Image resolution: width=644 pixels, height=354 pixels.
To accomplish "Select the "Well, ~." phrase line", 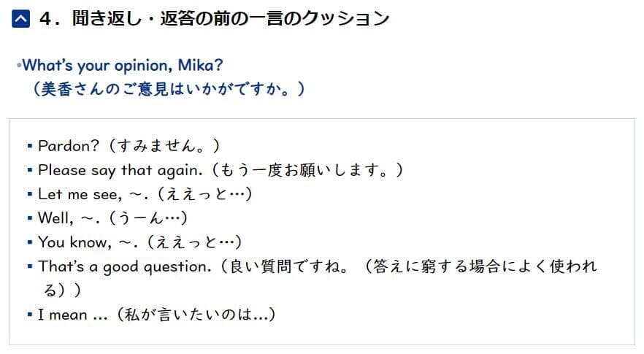I will point(112,218).
